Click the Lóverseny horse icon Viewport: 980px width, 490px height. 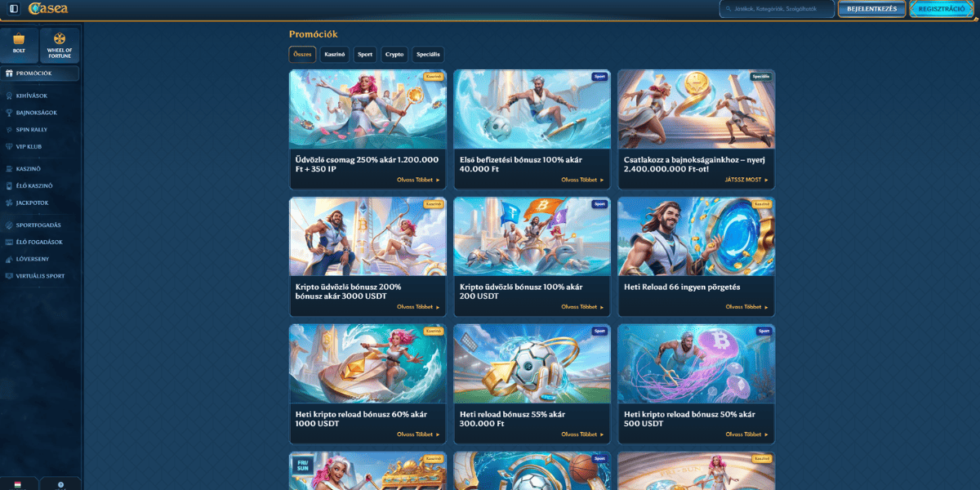click(9, 259)
